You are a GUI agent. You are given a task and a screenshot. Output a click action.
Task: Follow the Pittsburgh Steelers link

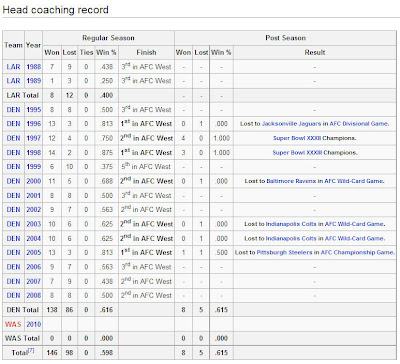point(284,252)
